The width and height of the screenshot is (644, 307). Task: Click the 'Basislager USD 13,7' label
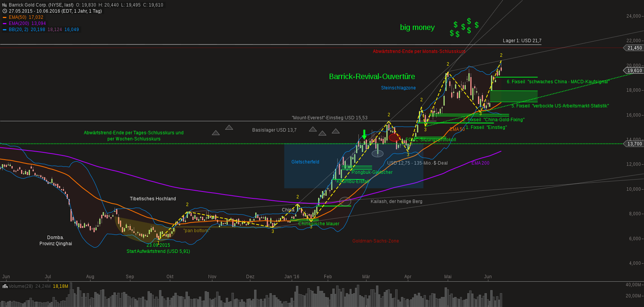point(274,130)
